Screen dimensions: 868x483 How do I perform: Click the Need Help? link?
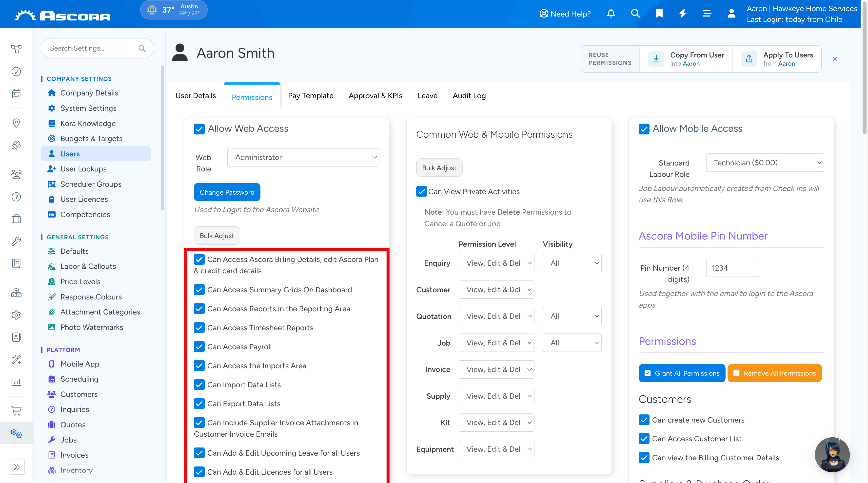[565, 14]
